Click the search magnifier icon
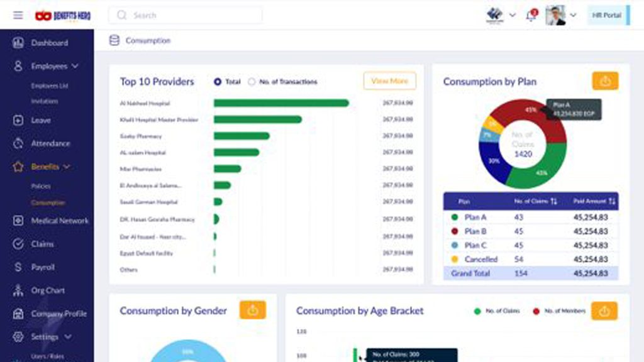Viewport: 644px width, 362px height. click(121, 15)
